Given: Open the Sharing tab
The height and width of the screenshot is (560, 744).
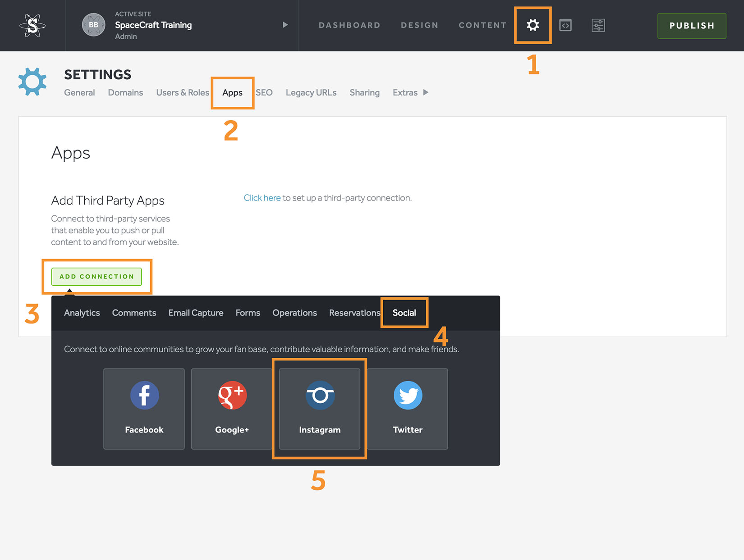Looking at the screenshot, I should [x=364, y=92].
